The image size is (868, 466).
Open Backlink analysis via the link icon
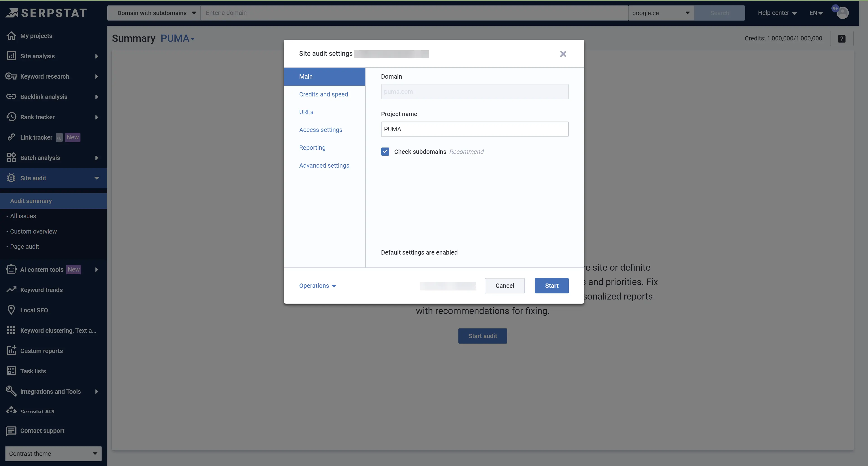(x=12, y=97)
